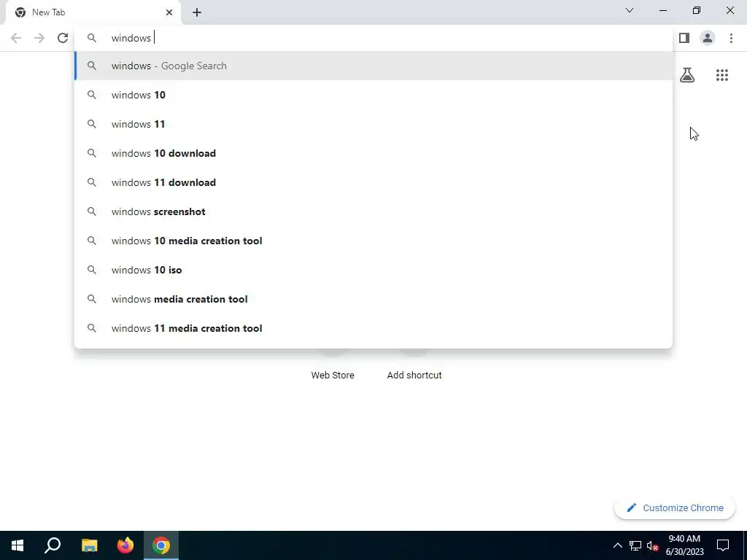Open the Search Labs flask icon
This screenshot has height=560, width=747.
tap(687, 75)
